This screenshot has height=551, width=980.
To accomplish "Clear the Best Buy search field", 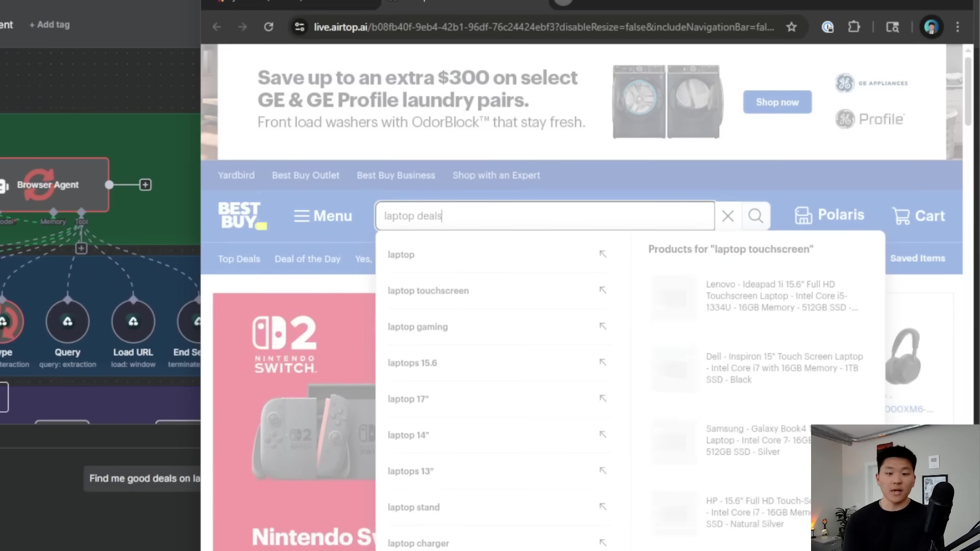I will click(728, 216).
